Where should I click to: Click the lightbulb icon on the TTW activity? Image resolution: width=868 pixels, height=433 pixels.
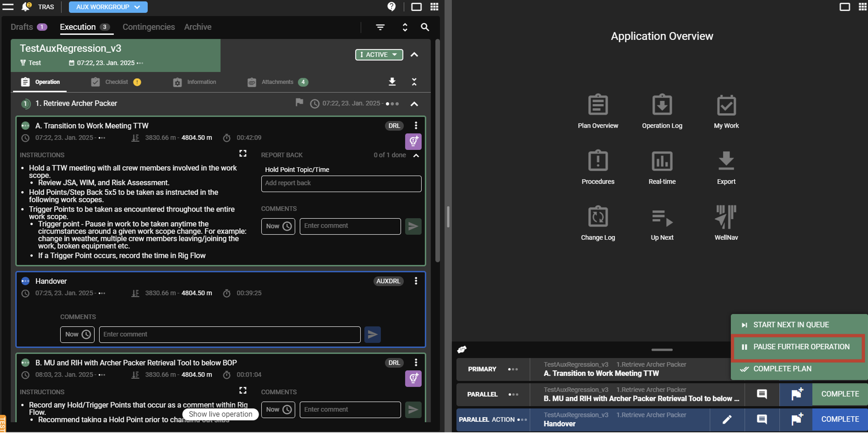(x=413, y=142)
